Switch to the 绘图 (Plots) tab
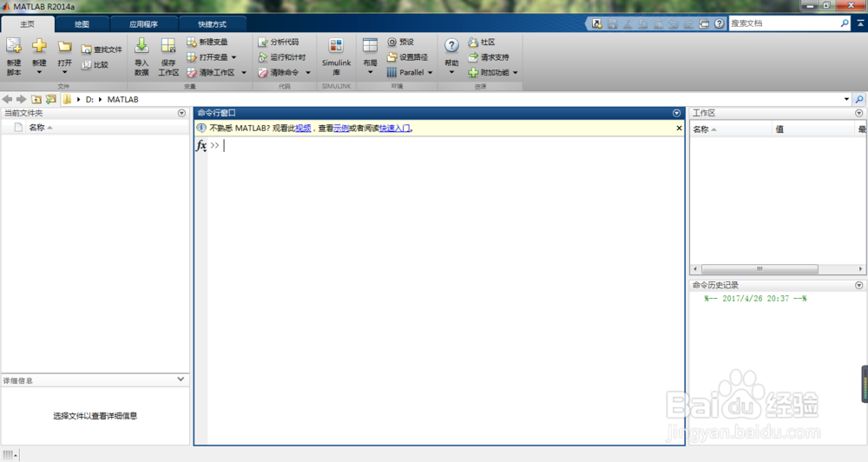This screenshot has height=462, width=868. tap(82, 24)
